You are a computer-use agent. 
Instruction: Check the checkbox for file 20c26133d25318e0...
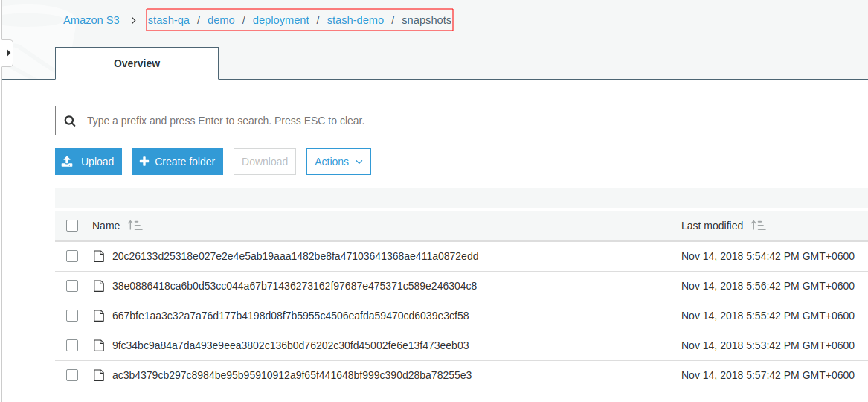coord(72,256)
